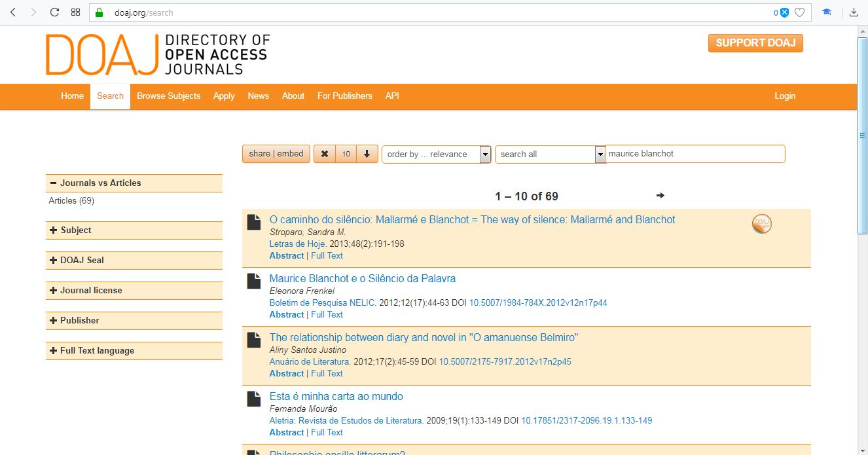Click the DOAJ Seal badge icon
868x455 pixels.
pos(762,224)
